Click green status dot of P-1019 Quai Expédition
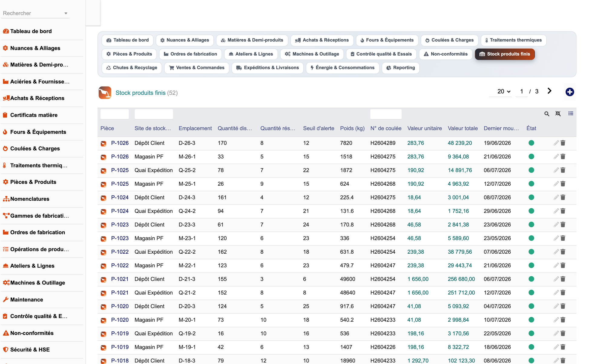Screen dimensions: 589x364 pyautogui.click(x=531, y=333)
